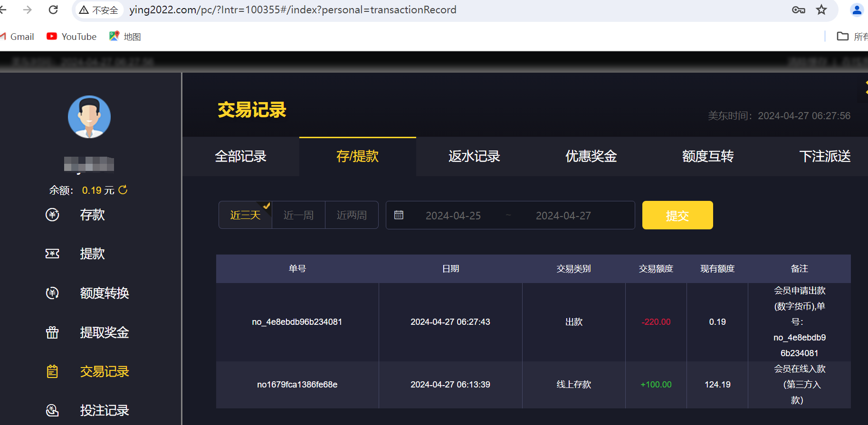Select the 近两周 date filter
Image resolution: width=868 pixels, height=425 pixels.
(x=352, y=215)
